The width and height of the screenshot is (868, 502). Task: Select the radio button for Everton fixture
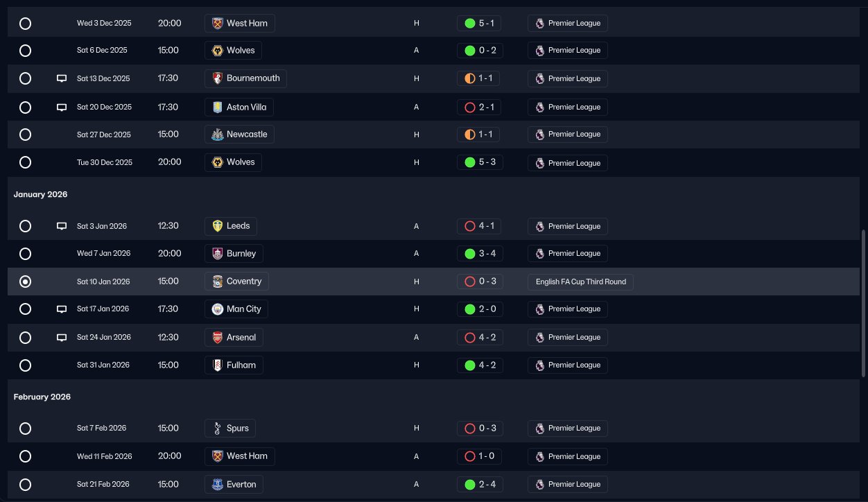25,485
